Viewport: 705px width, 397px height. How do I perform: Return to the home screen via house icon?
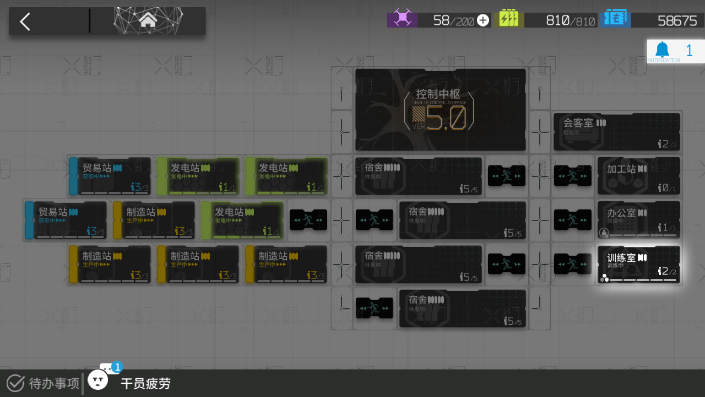click(148, 21)
